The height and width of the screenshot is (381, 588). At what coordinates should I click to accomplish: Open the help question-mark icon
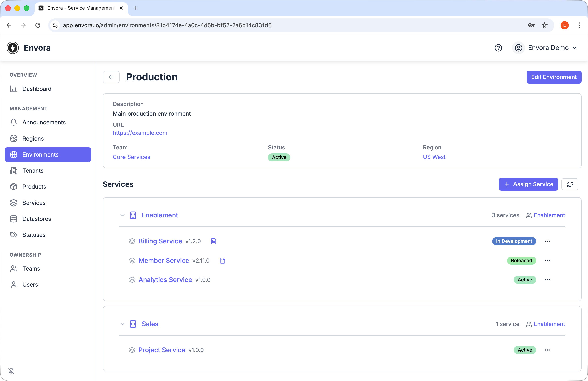click(x=498, y=48)
